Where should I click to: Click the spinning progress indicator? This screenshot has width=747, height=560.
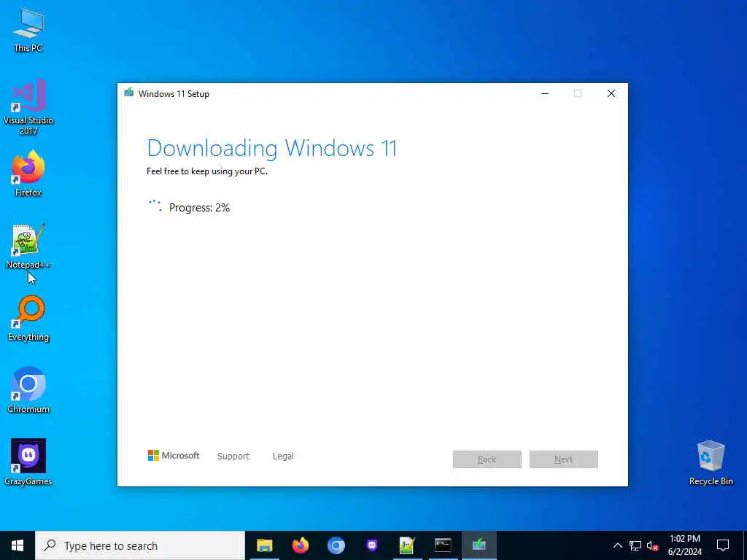click(x=155, y=206)
